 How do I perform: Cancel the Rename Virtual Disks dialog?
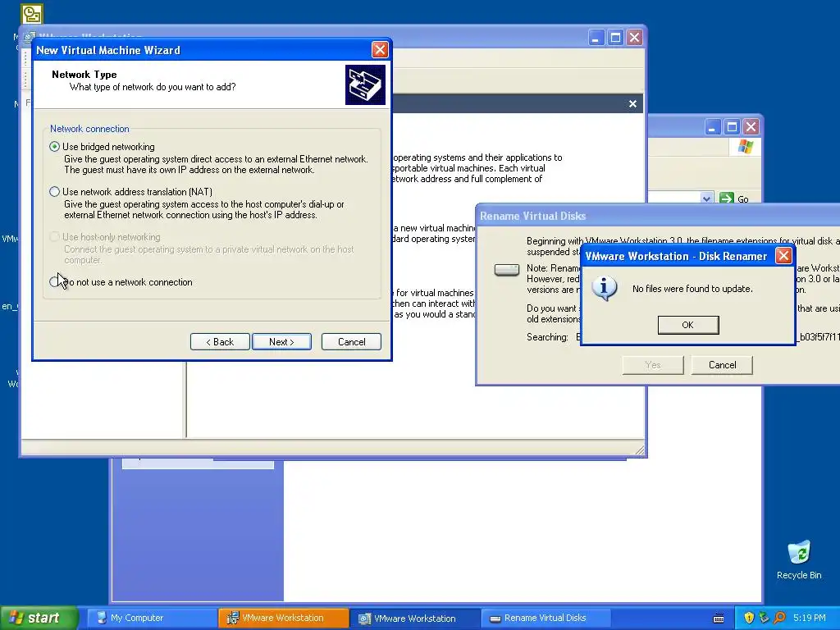[722, 365]
